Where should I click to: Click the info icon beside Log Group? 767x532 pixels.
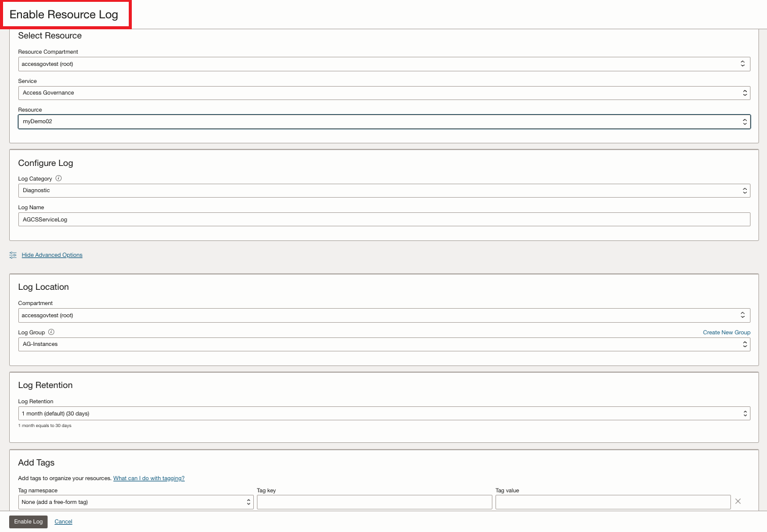click(51, 332)
